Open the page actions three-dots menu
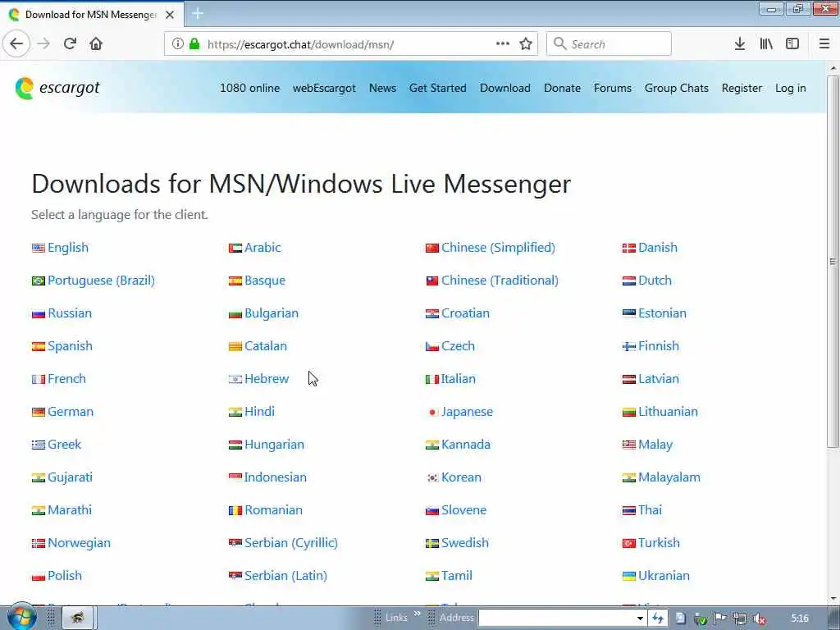This screenshot has height=630, width=840. [x=503, y=44]
